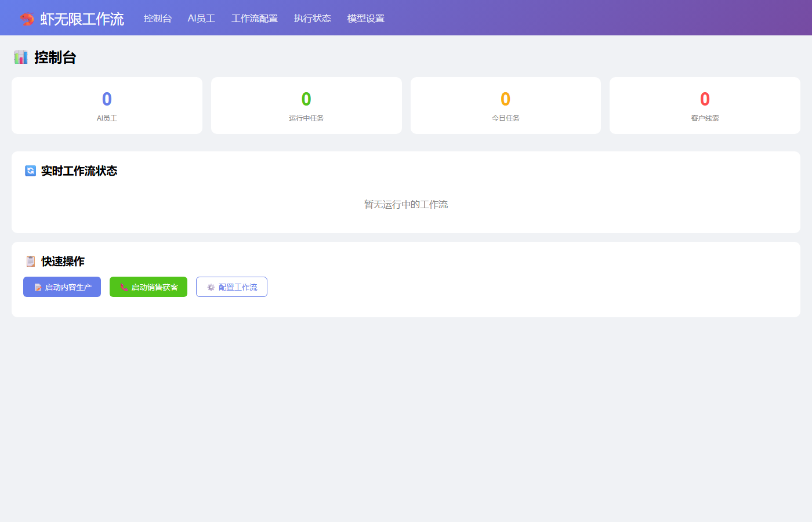Click the shrimp logo icon
Image resolution: width=812 pixels, height=522 pixels.
[27, 19]
